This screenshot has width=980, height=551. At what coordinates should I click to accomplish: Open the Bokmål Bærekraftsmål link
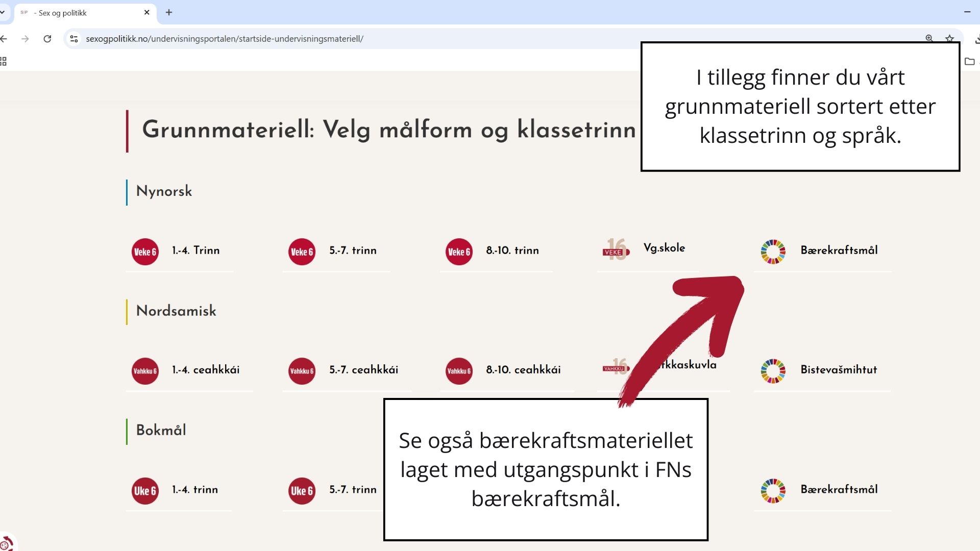coord(839,489)
